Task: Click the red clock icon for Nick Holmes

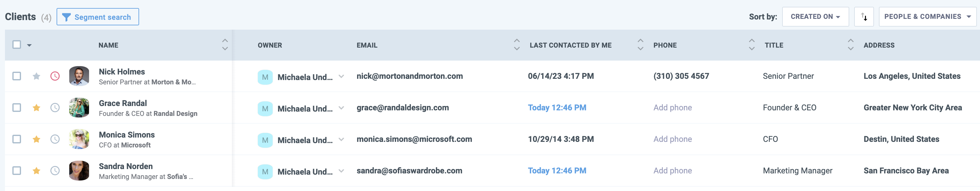Action: click(x=55, y=76)
